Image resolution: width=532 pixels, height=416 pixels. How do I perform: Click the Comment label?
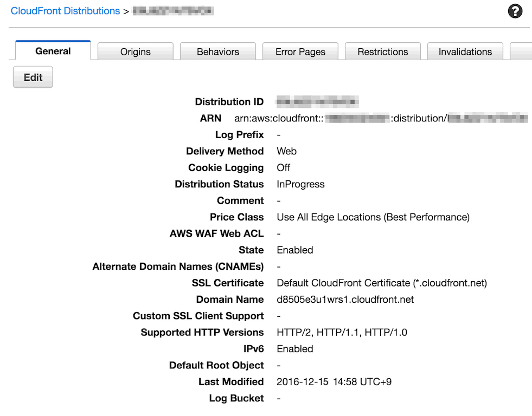[241, 200]
